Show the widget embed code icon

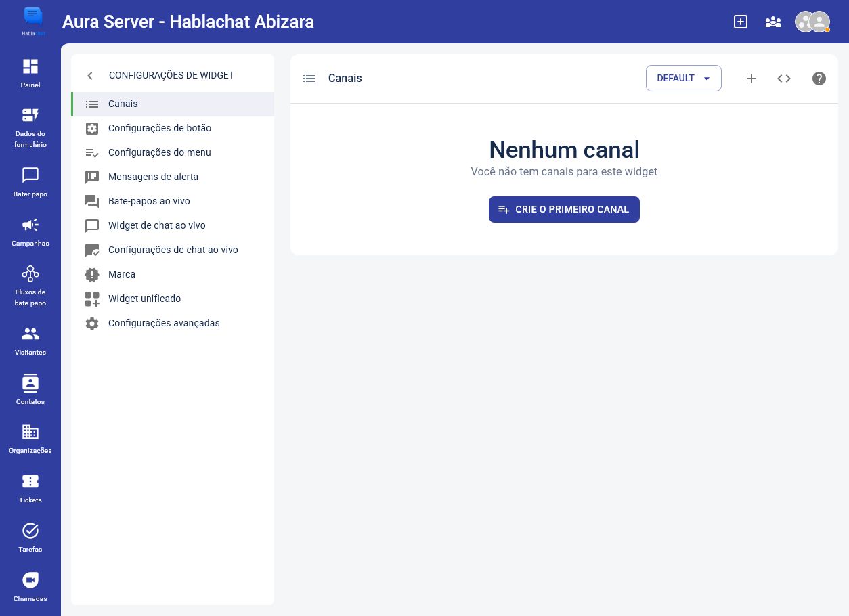click(x=784, y=79)
